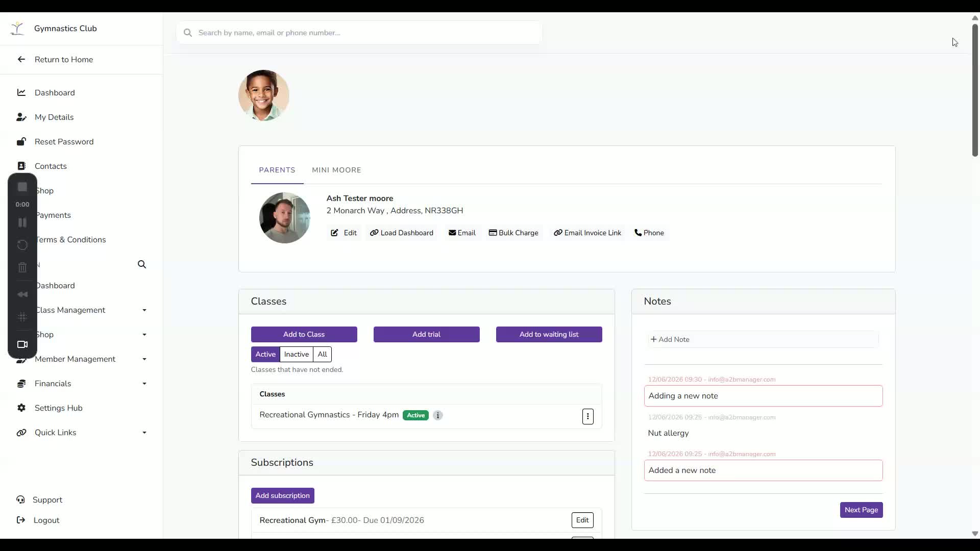Click the Return to Home arrow icon

[21, 59]
